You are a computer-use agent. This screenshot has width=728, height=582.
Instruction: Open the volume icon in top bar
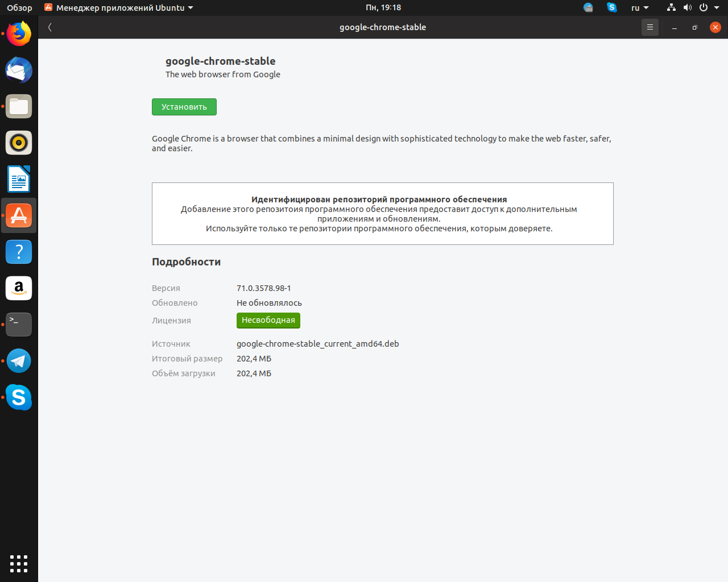tap(687, 7)
